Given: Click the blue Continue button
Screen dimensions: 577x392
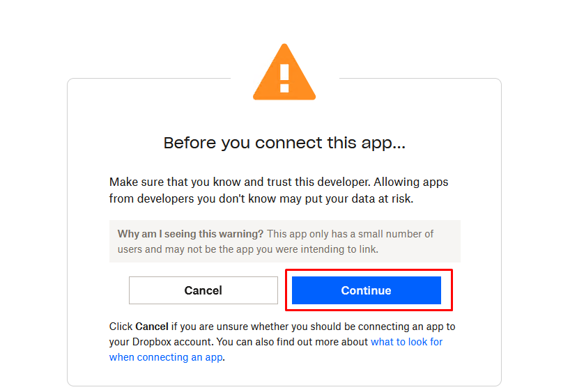Looking at the screenshot, I should pyautogui.click(x=366, y=290).
